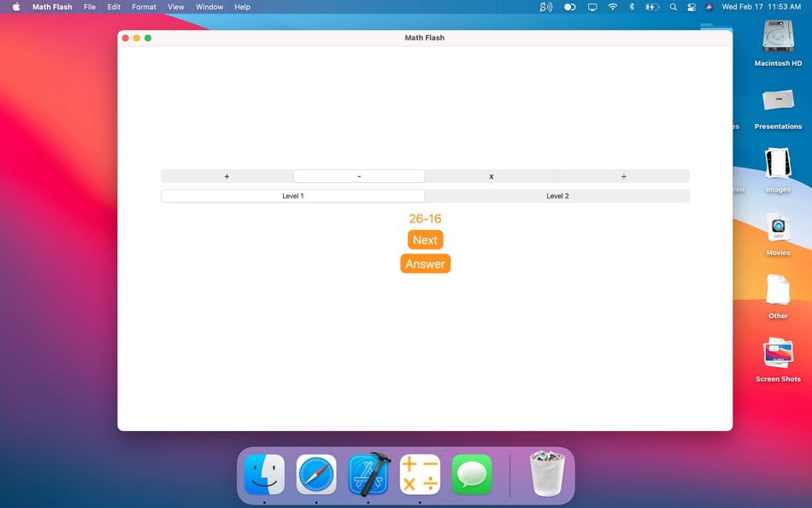Image resolution: width=812 pixels, height=508 pixels.
Task: Click the toggle-shaped menu bar icon
Action: [x=569, y=7]
